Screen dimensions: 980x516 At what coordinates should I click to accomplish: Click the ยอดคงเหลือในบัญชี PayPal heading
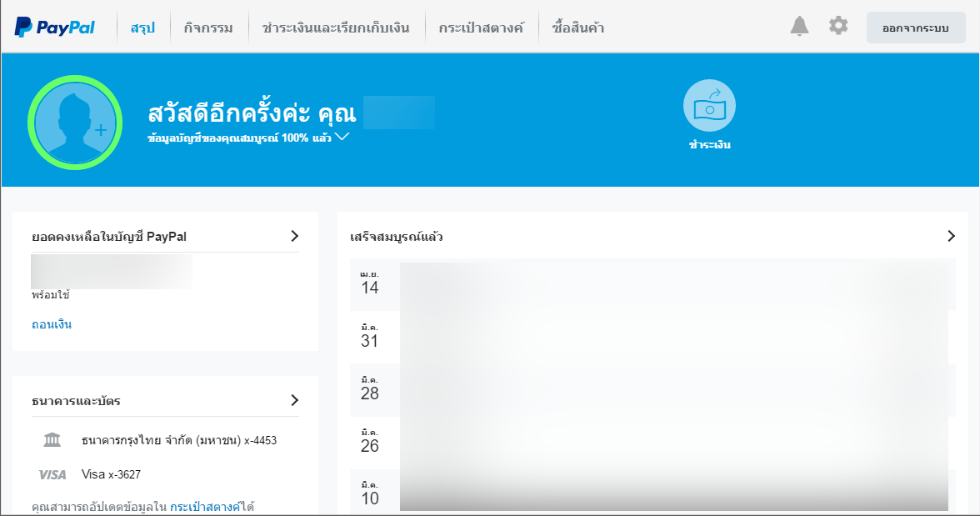109,237
